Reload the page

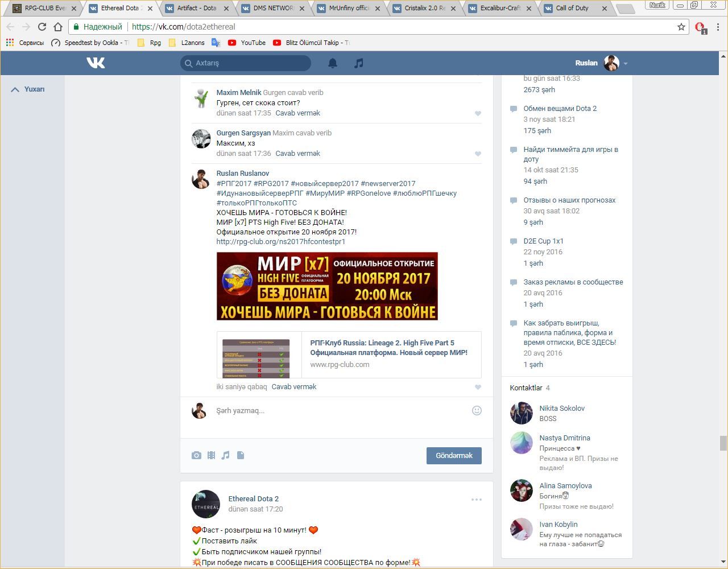point(42,27)
